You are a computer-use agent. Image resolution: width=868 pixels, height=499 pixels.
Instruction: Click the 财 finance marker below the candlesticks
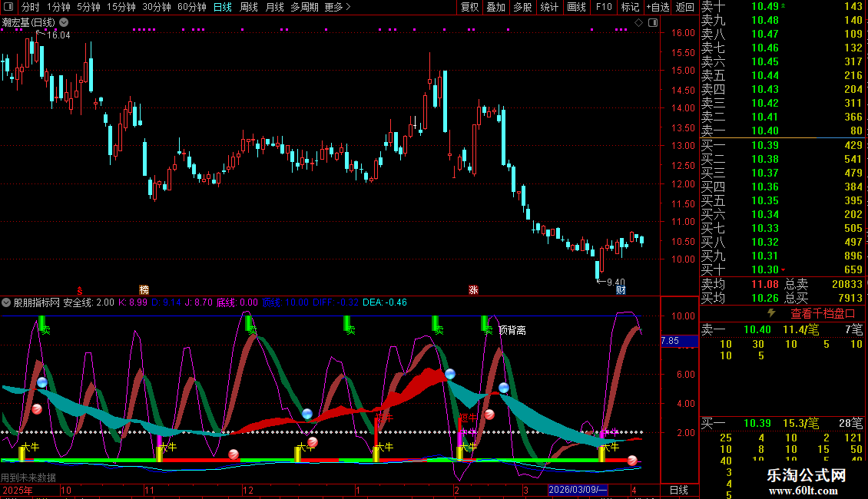coord(621,289)
